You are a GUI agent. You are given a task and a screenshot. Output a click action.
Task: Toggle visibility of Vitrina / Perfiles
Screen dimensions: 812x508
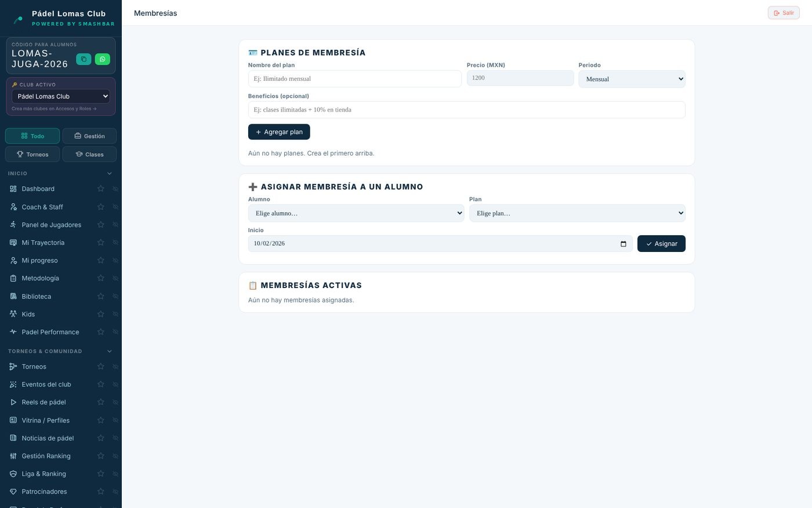pos(115,420)
